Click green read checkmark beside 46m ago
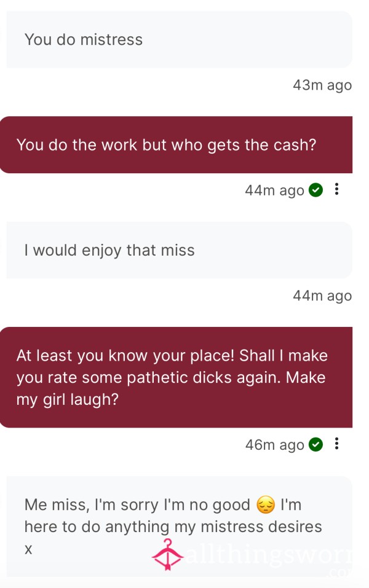 point(315,444)
